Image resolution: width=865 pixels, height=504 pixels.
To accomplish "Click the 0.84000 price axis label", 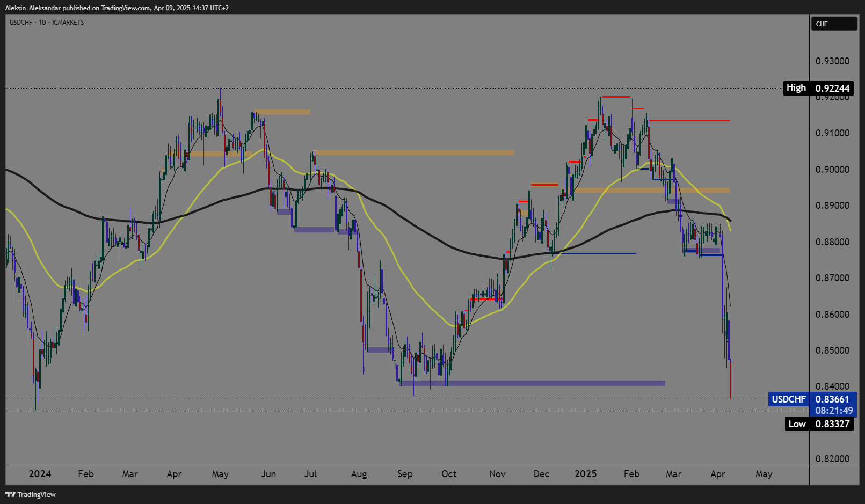I will click(x=832, y=386).
